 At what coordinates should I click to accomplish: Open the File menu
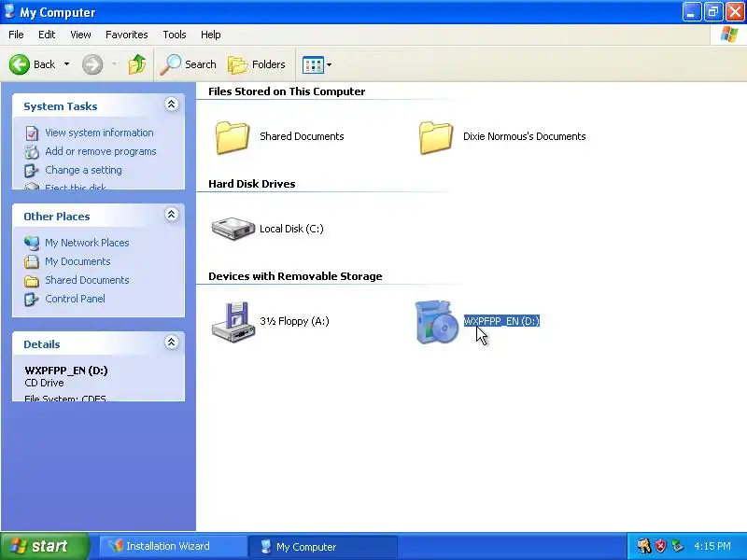(x=16, y=35)
